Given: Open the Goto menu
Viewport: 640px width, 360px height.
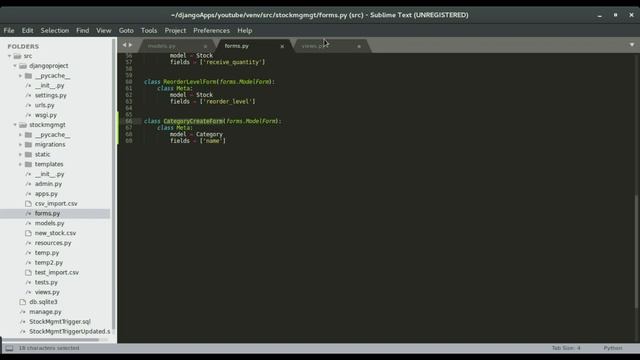Looking at the screenshot, I should [126, 31].
